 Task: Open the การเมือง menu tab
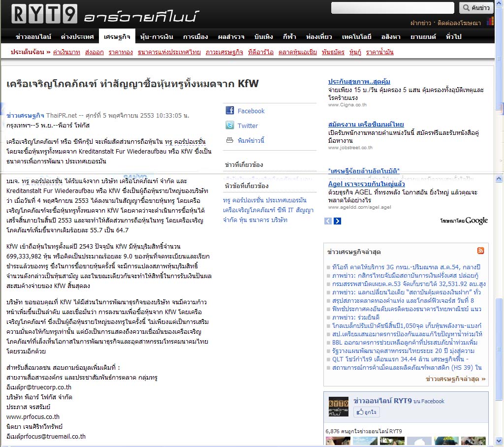[195, 36]
